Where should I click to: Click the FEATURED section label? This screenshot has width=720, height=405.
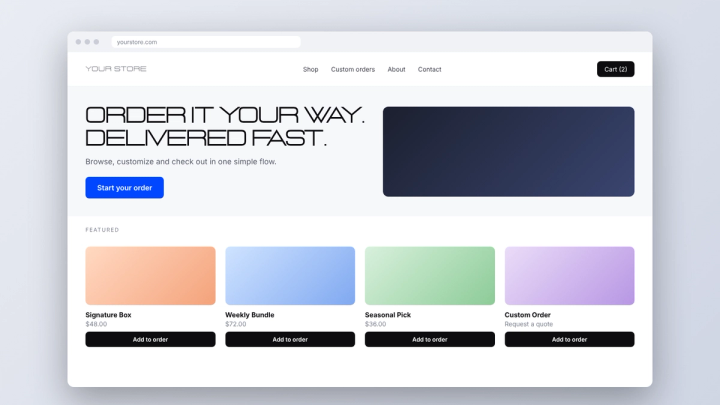tap(102, 230)
